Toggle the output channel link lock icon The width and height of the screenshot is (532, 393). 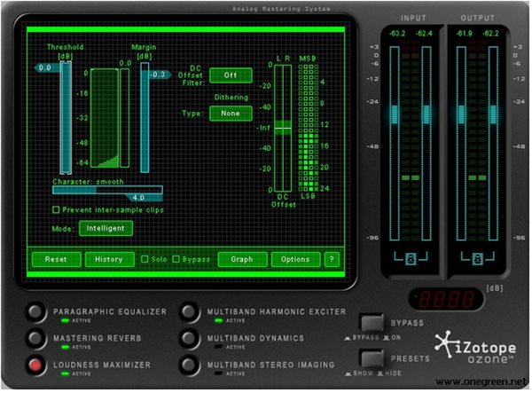[x=477, y=260]
